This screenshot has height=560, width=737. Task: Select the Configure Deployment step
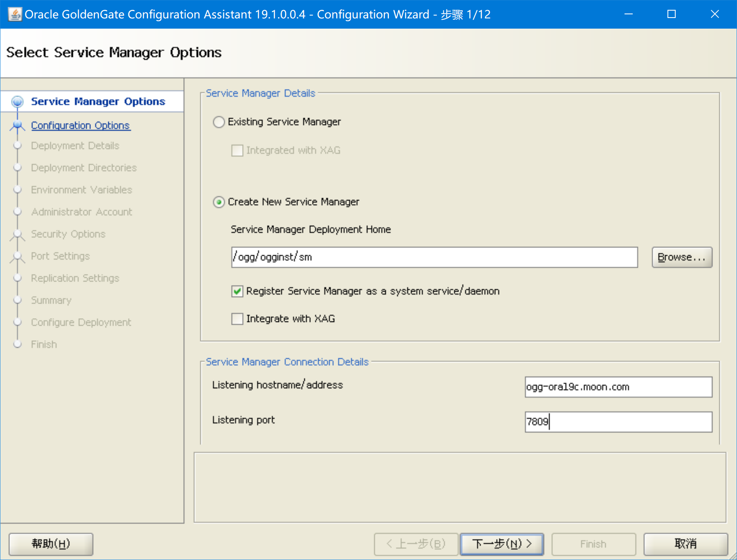81,323
